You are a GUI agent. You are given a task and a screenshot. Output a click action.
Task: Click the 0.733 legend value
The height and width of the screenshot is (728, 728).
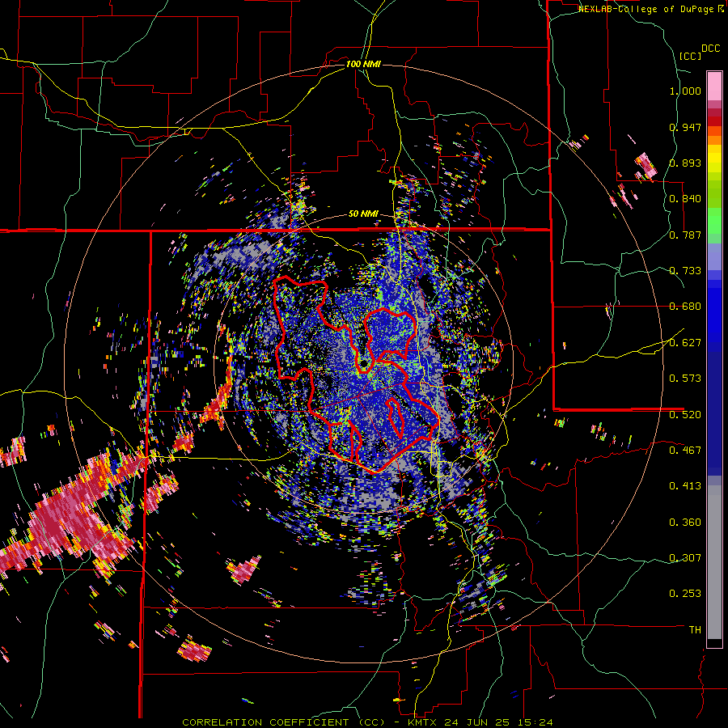point(685,271)
